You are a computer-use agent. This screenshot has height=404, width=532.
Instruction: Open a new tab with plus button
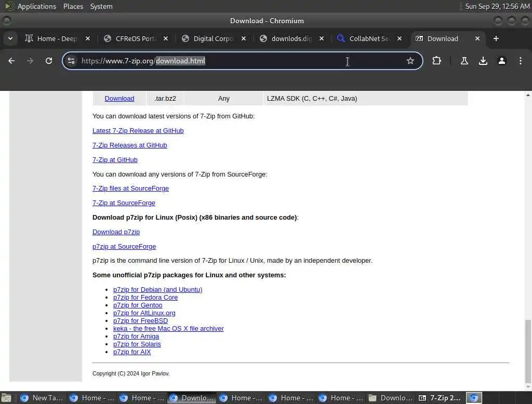[x=496, y=38]
